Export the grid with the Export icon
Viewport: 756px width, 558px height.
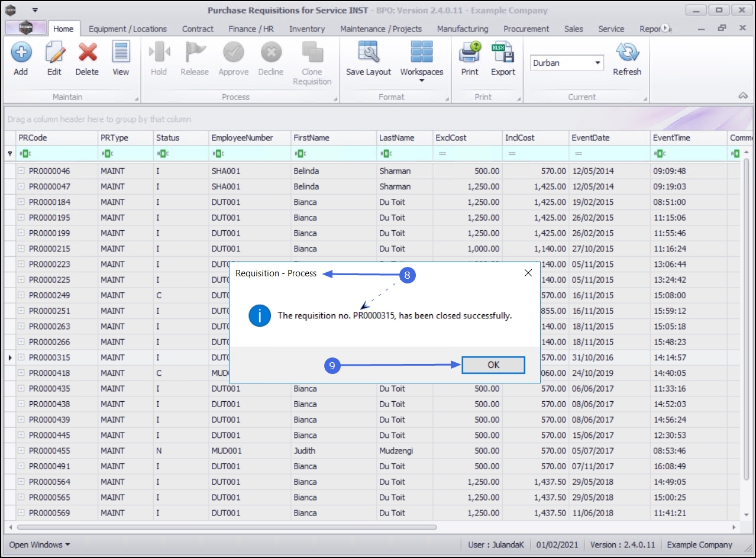coord(503,53)
